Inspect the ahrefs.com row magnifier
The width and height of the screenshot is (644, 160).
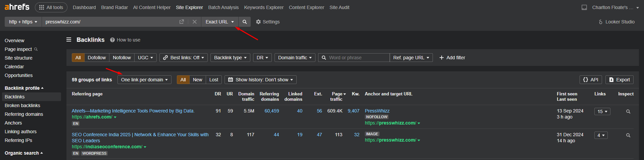point(628,112)
